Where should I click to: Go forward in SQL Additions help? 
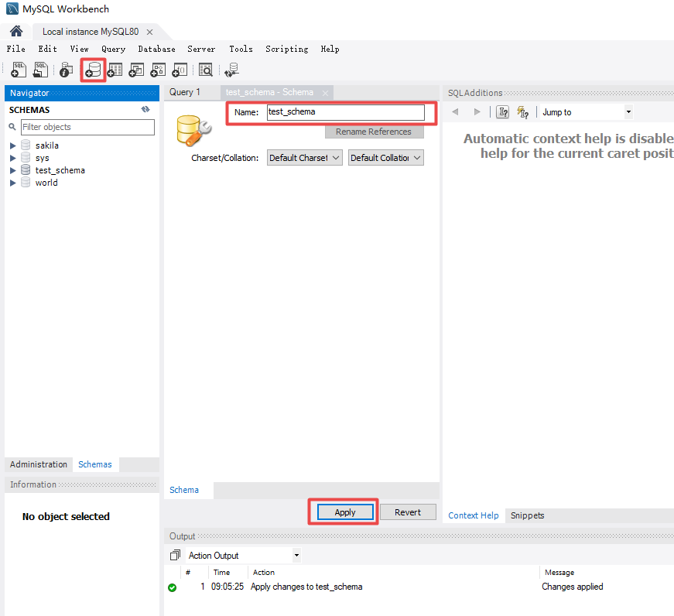tap(477, 112)
